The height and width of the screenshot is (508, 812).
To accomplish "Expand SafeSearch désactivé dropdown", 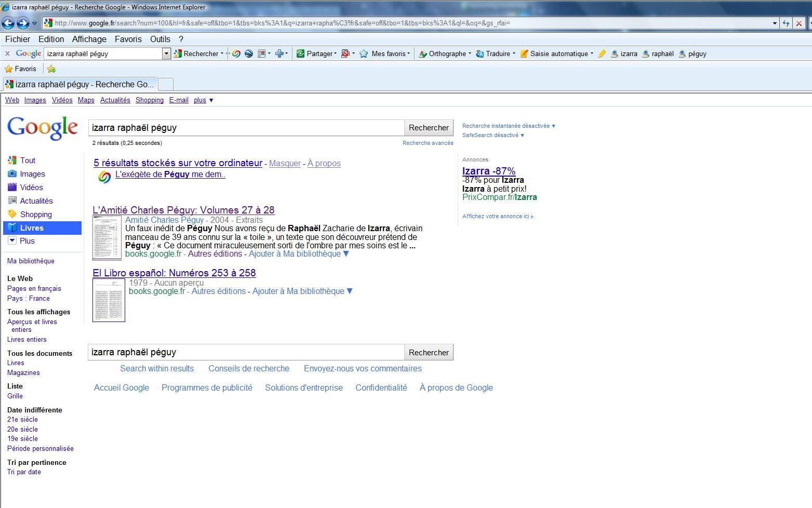I will (493, 135).
